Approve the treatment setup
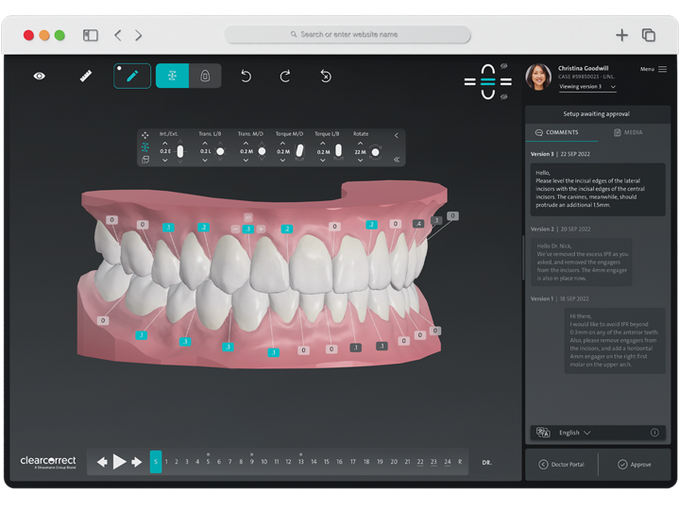 point(634,464)
